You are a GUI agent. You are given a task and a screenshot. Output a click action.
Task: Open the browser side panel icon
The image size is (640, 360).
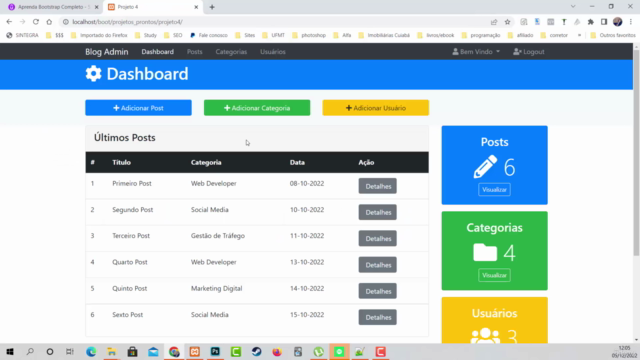604,22
